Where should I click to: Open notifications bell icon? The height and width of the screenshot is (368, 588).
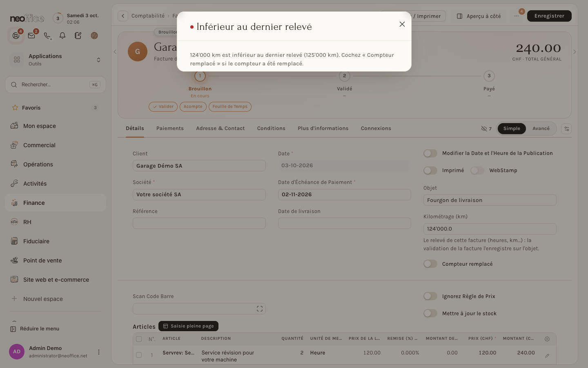(x=62, y=36)
